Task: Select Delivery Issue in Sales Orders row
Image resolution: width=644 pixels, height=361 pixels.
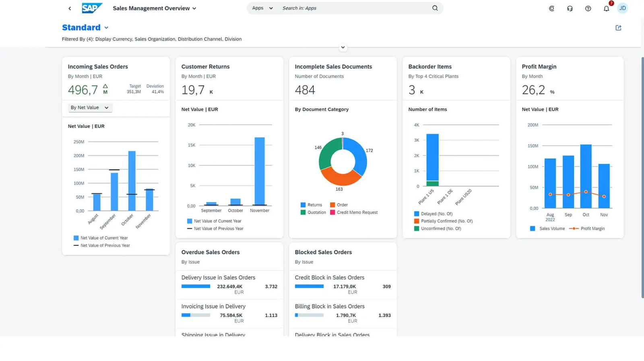Action: click(229, 284)
